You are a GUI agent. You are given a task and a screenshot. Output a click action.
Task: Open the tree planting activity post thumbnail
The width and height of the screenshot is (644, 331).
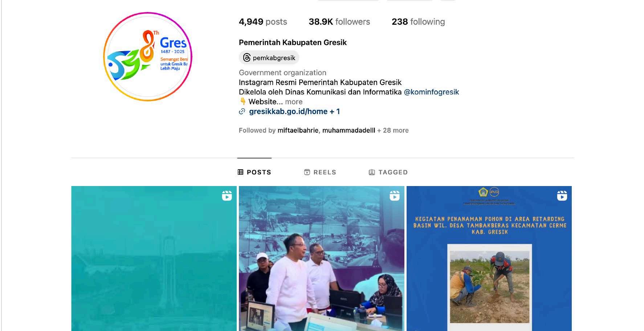[489, 258]
